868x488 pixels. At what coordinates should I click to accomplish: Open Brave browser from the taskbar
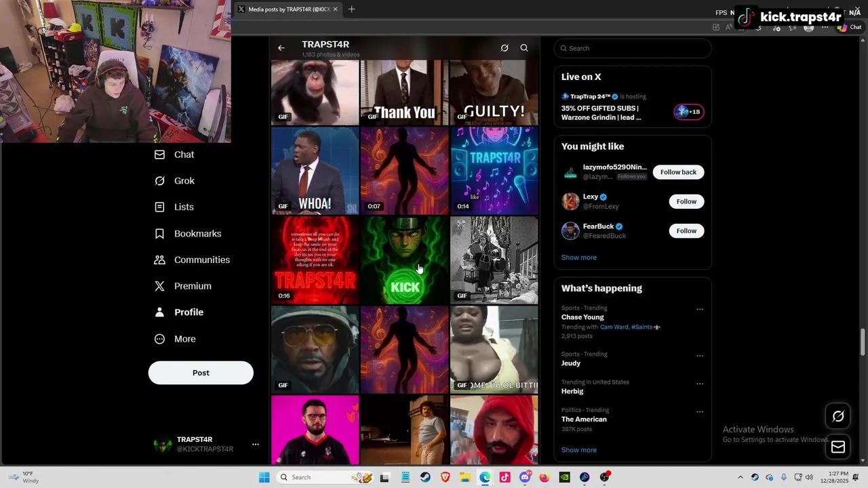pyautogui.click(x=446, y=477)
